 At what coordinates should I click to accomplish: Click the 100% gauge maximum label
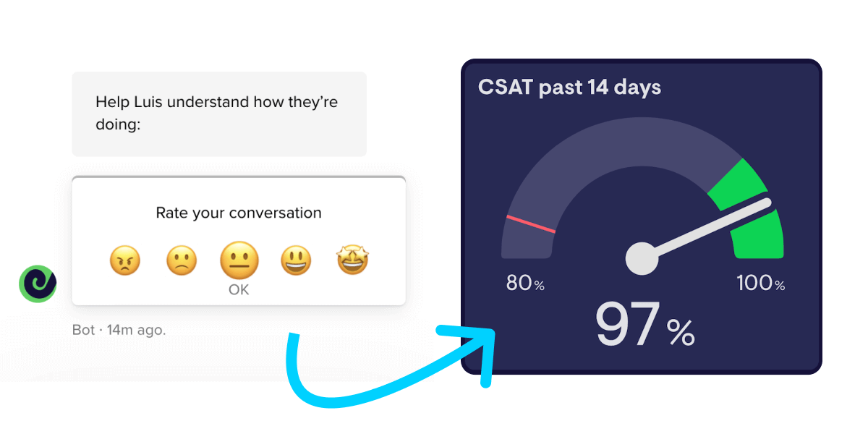click(x=760, y=283)
